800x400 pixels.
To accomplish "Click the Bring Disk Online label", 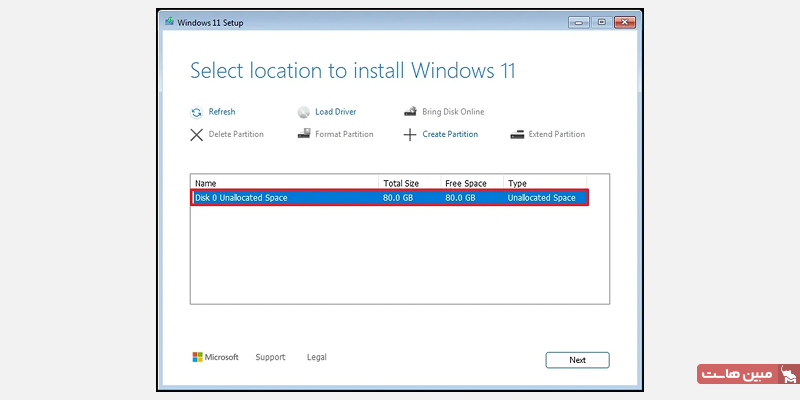I will click(x=453, y=112).
